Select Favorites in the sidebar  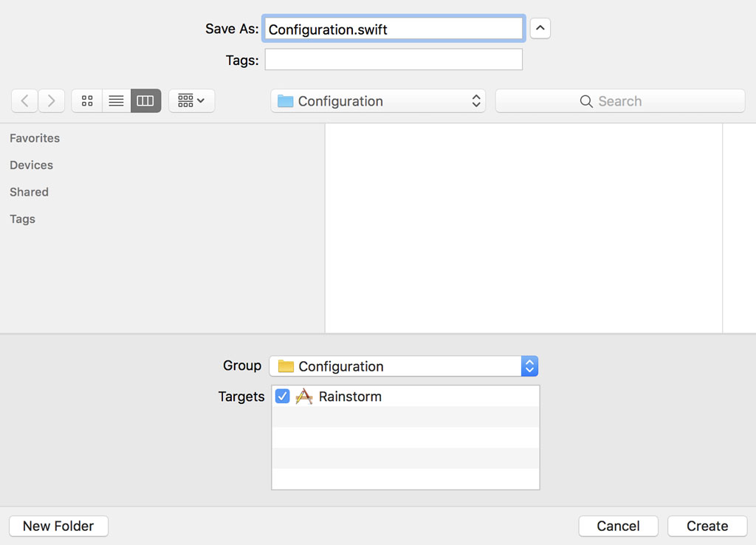point(35,138)
